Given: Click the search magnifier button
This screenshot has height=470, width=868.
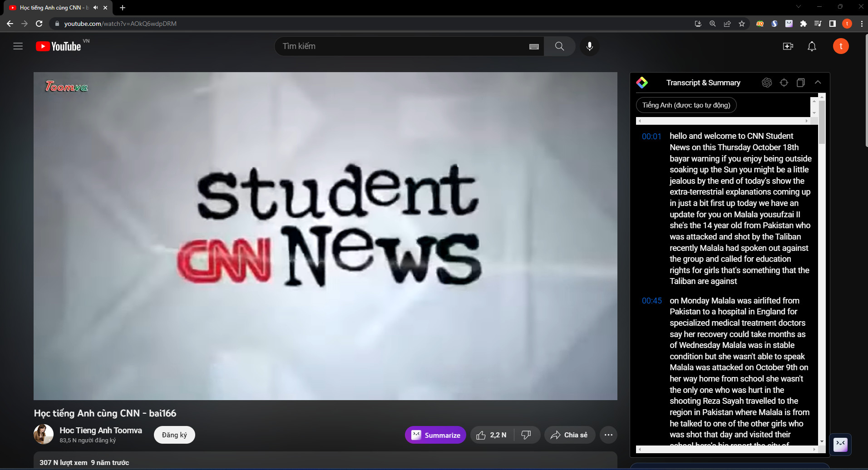Looking at the screenshot, I should (559, 46).
